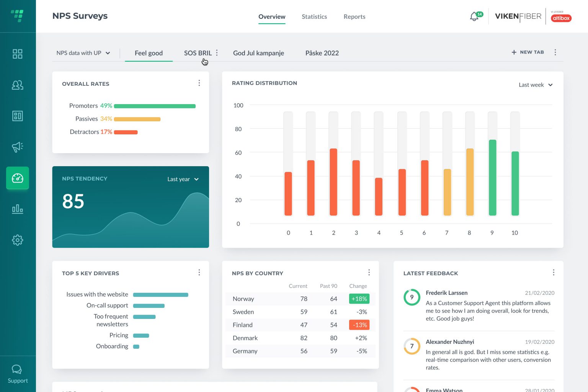Change NPS Tendency Last year dropdown
588x392 pixels.
pos(183,179)
